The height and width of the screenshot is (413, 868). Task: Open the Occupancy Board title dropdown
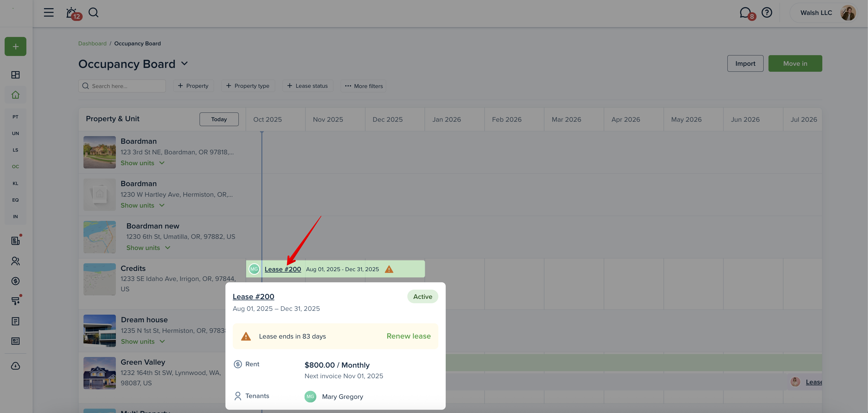pyautogui.click(x=184, y=63)
